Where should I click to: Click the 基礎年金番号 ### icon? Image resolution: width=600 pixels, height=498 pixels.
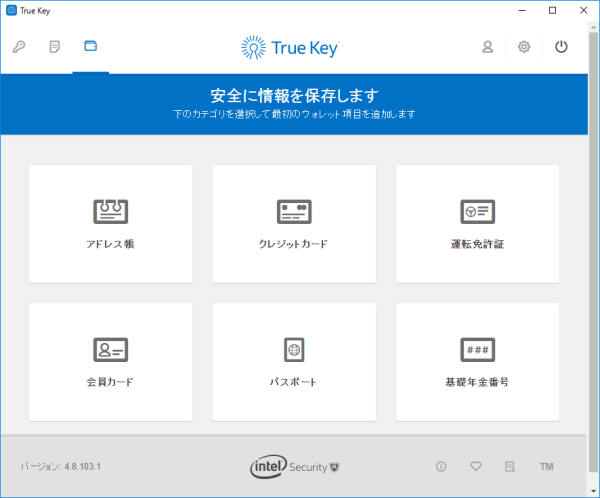tap(477, 349)
